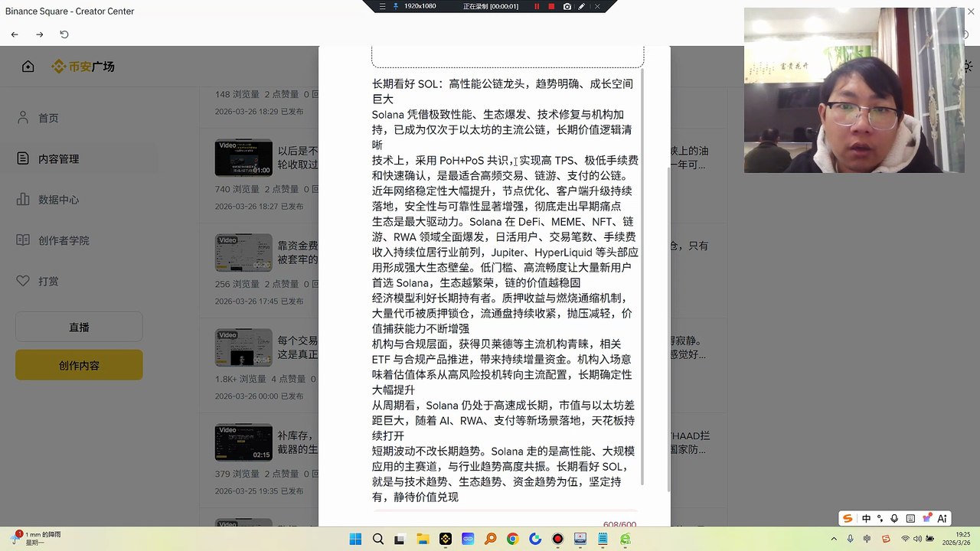Click inside the SOL article text editor
This screenshot has height=551, width=980.
pyautogui.click(x=505, y=290)
